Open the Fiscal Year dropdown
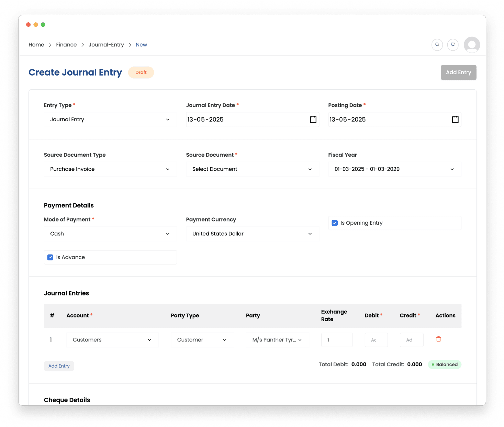This screenshot has height=427, width=504. click(394, 169)
